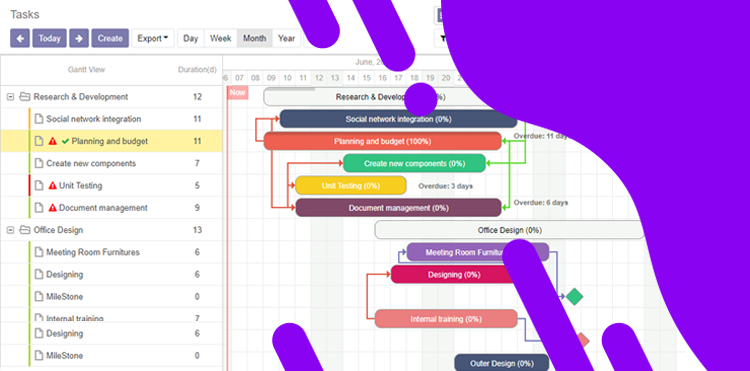The height and width of the screenshot is (371, 750).
Task: Go to previous period with left arrow
Action: tap(20, 38)
